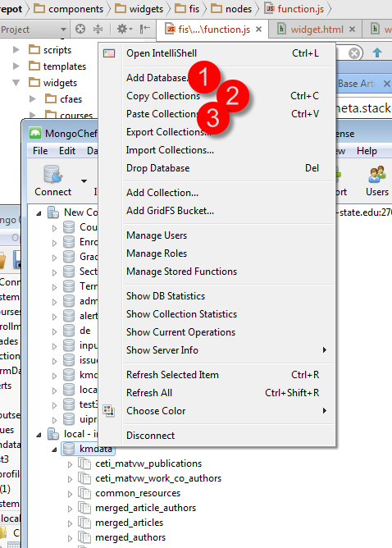Viewport: 392px width, 548px height.
Task: Collapse the kmdata database node
Action: pyautogui.click(x=54, y=450)
